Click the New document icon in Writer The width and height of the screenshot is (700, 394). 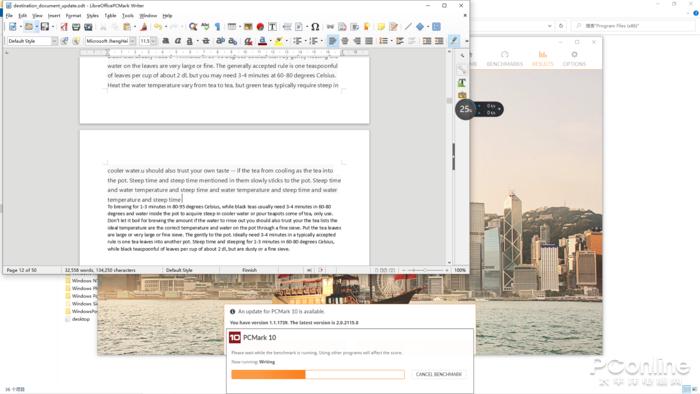13,27
